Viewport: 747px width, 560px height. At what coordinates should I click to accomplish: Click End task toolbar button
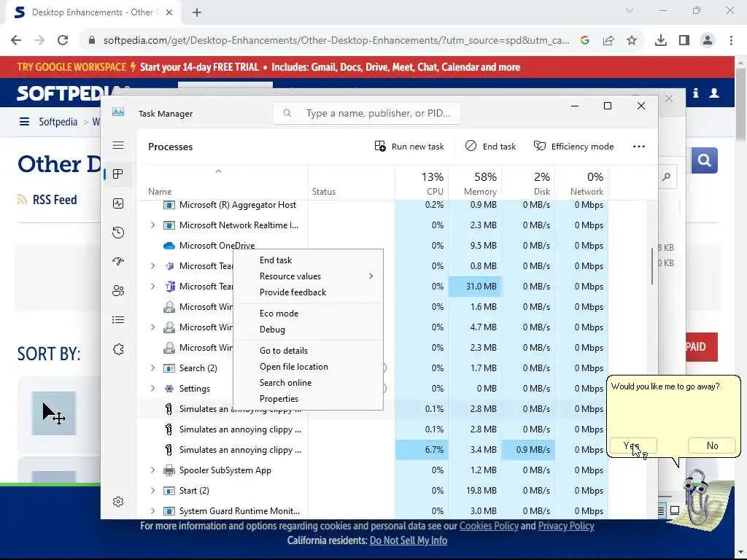490,146
